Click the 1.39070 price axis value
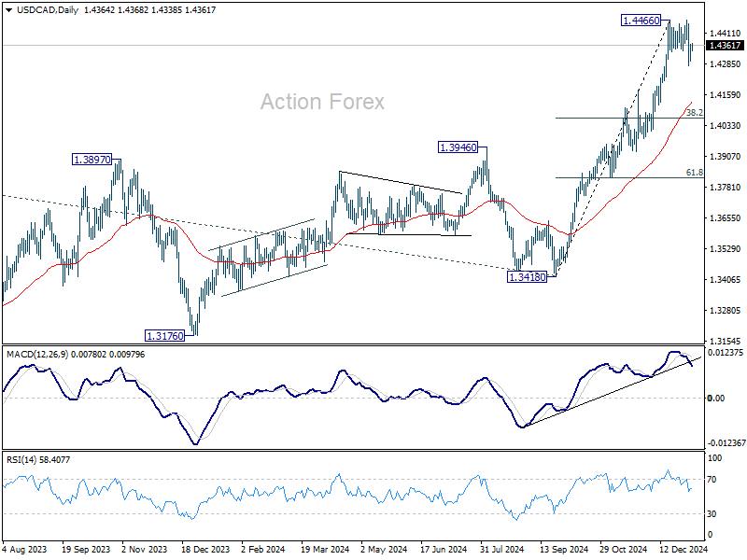Viewport: 747px width, 560px height. pos(726,157)
